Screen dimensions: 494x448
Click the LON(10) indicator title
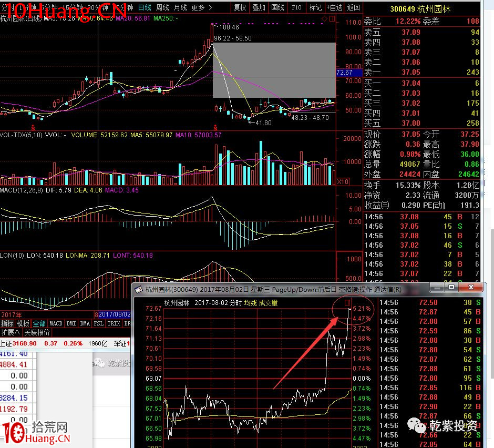[12, 256]
